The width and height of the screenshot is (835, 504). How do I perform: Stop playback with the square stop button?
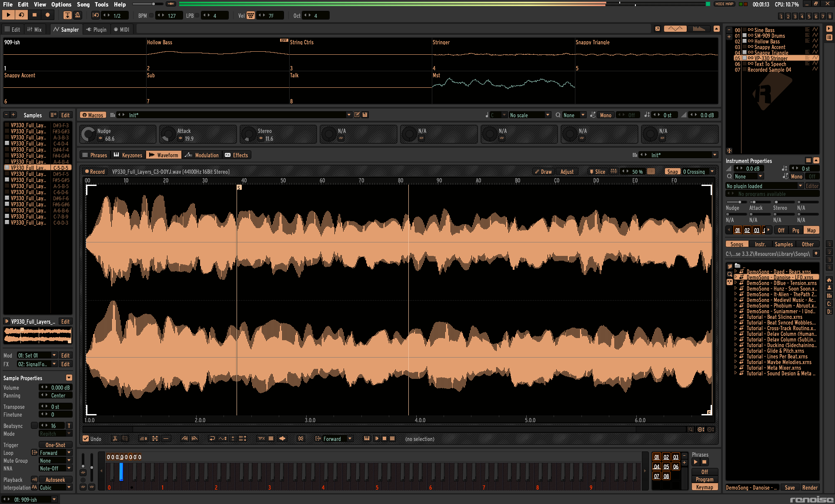[34, 15]
